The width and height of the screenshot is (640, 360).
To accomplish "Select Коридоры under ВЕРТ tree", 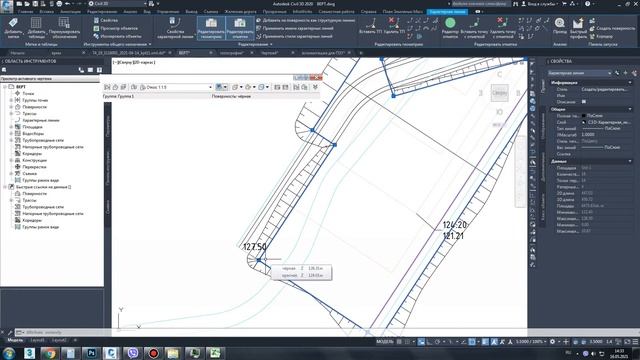I will click(32, 153).
